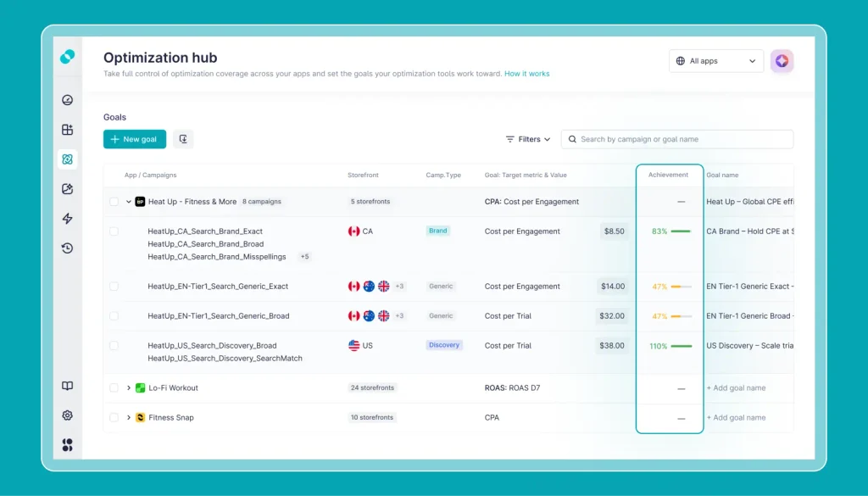Open the dashboard gauge icon in sidebar
This screenshot has height=496, width=868.
(x=68, y=100)
